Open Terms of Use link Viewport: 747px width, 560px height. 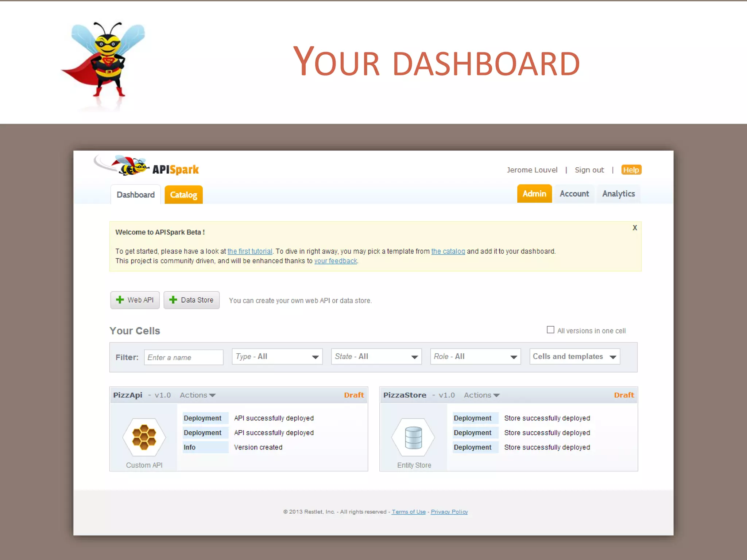(409, 512)
